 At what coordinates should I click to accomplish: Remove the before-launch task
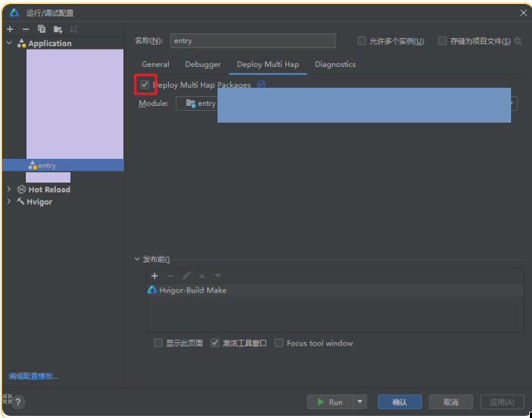tap(170, 276)
